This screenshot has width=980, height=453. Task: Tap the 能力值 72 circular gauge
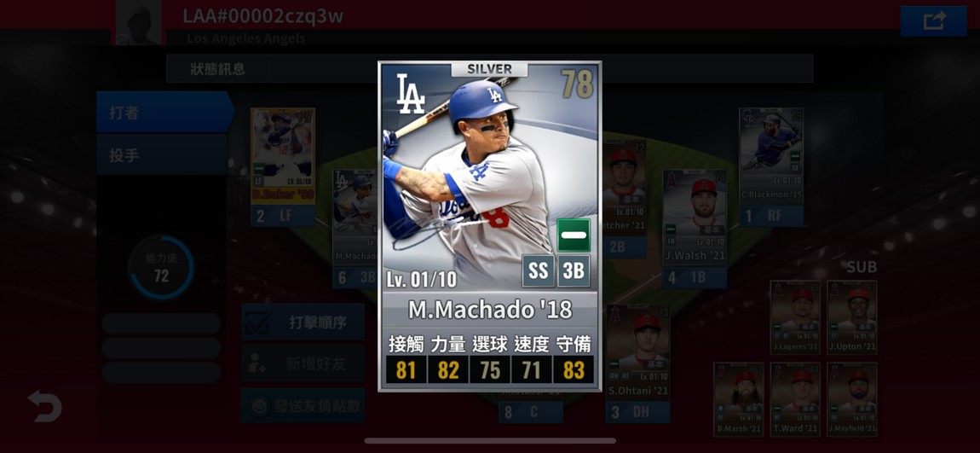(x=161, y=268)
